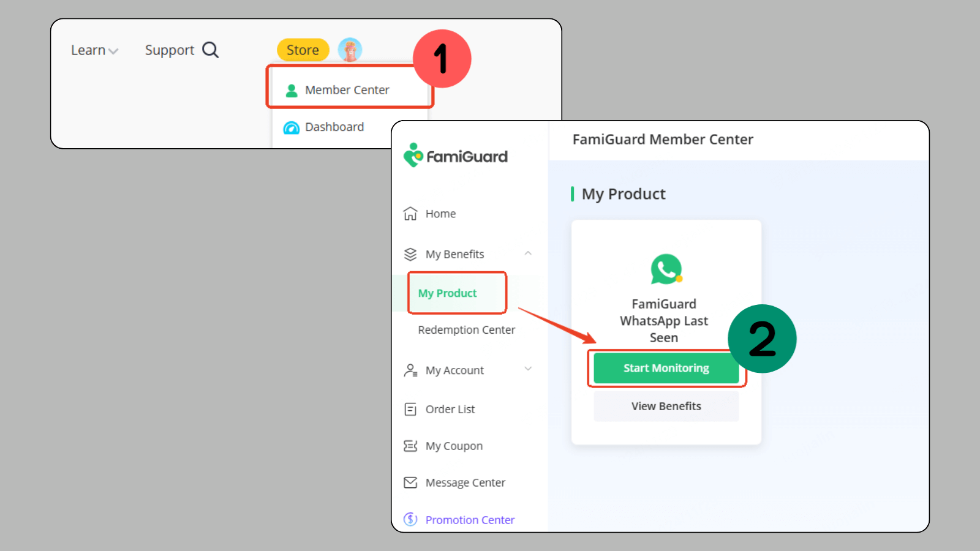Click the My Account label
The image size is (980, 551).
tap(455, 370)
